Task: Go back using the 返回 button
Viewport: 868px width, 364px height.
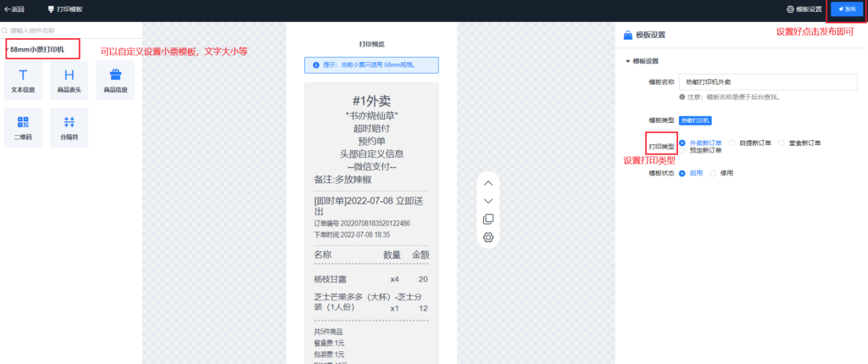Action: (14, 8)
